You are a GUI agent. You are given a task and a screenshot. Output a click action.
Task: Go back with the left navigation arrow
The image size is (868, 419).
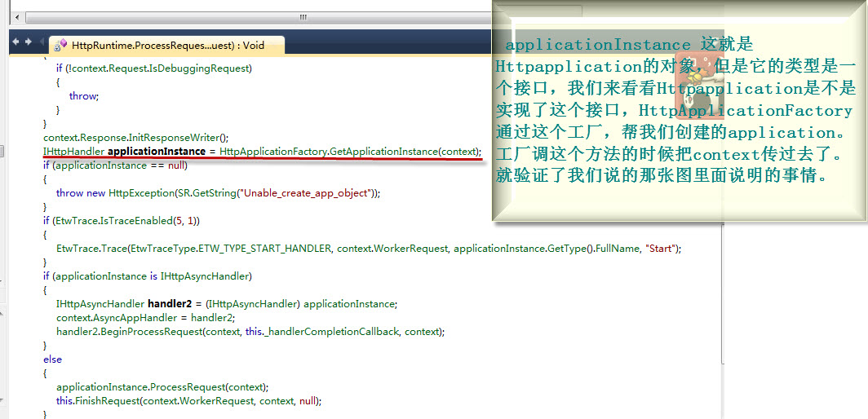(x=15, y=42)
